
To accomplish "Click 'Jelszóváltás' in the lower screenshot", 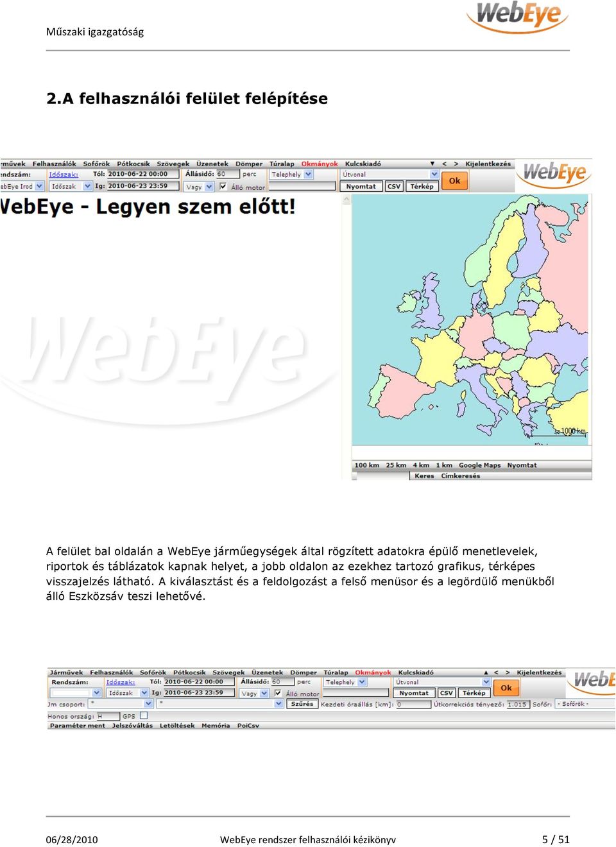I will coord(132,726).
